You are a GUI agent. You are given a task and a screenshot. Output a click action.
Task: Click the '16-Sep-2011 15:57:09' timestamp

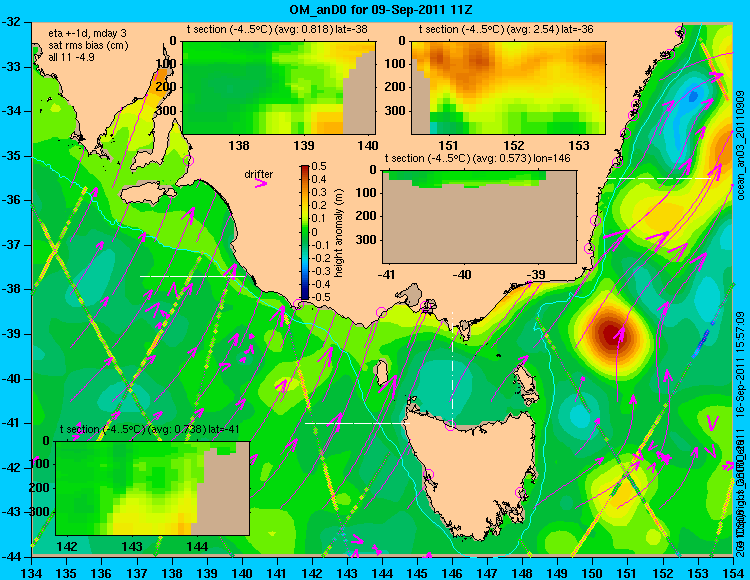pos(741,363)
